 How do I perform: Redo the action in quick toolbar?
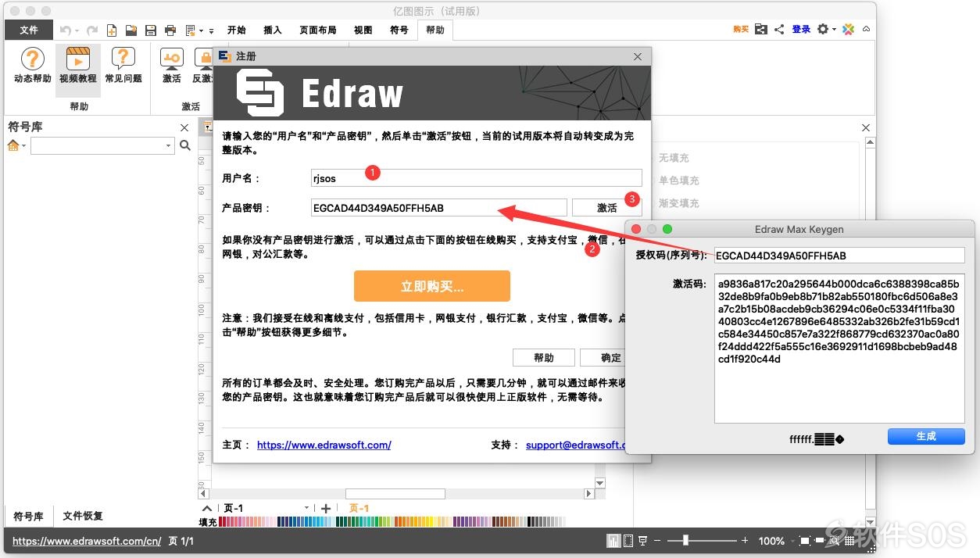(x=92, y=30)
